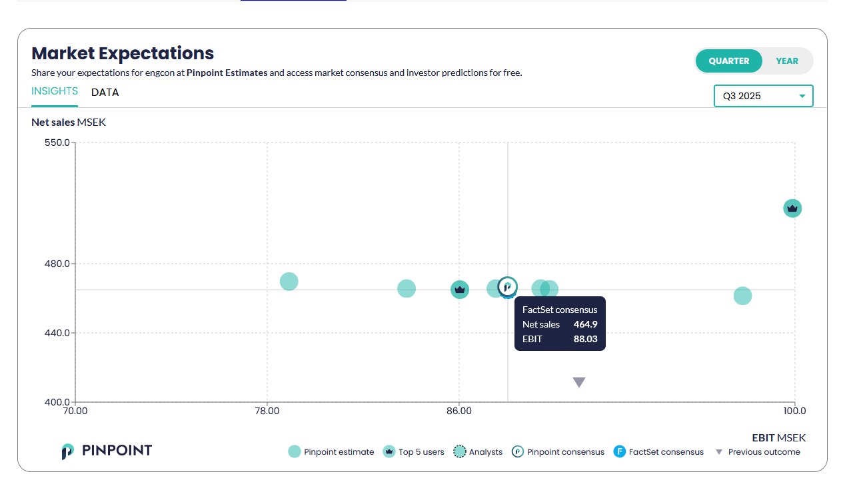Select the leftmost estimate bubble near 78.00
The width and height of the screenshot is (851, 504).
pyautogui.click(x=289, y=282)
